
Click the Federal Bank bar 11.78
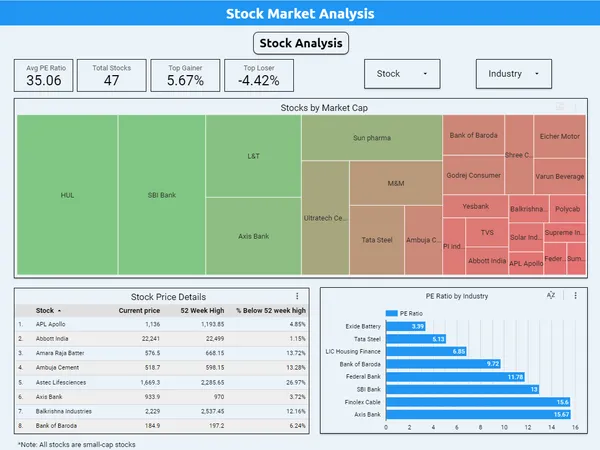pos(455,377)
